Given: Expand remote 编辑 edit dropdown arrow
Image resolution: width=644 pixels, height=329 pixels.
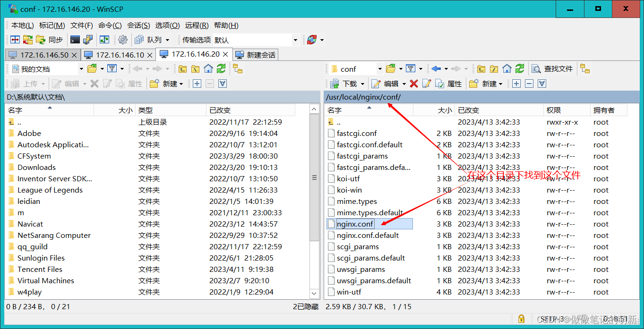Looking at the screenshot, I should point(404,84).
